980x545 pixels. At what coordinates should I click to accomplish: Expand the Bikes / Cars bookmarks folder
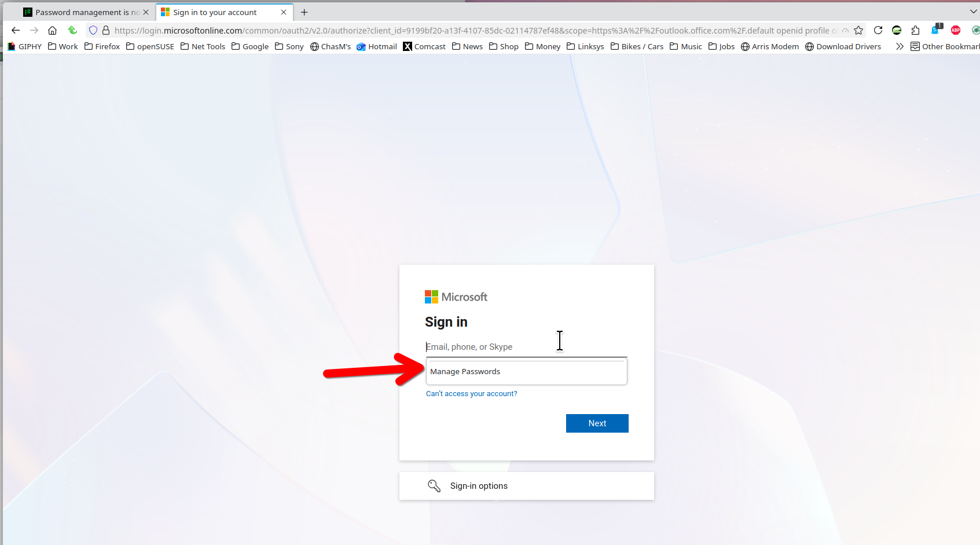pyautogui.click(x=637, y=46)
